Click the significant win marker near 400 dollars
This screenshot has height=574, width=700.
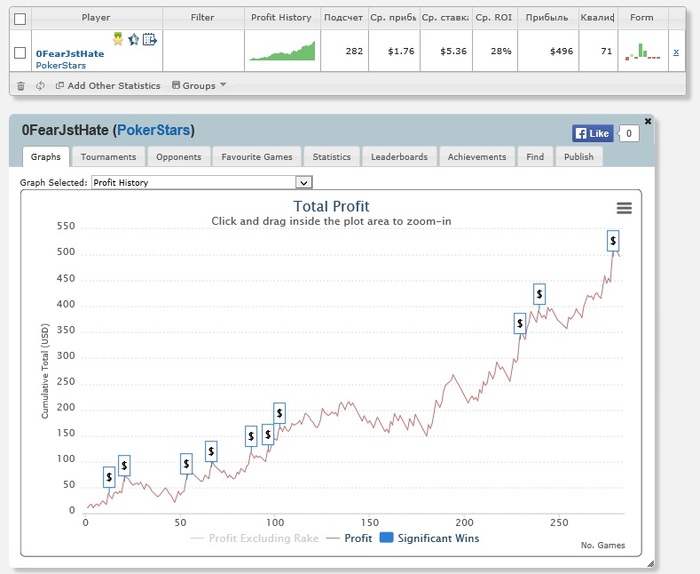[539, 294]
